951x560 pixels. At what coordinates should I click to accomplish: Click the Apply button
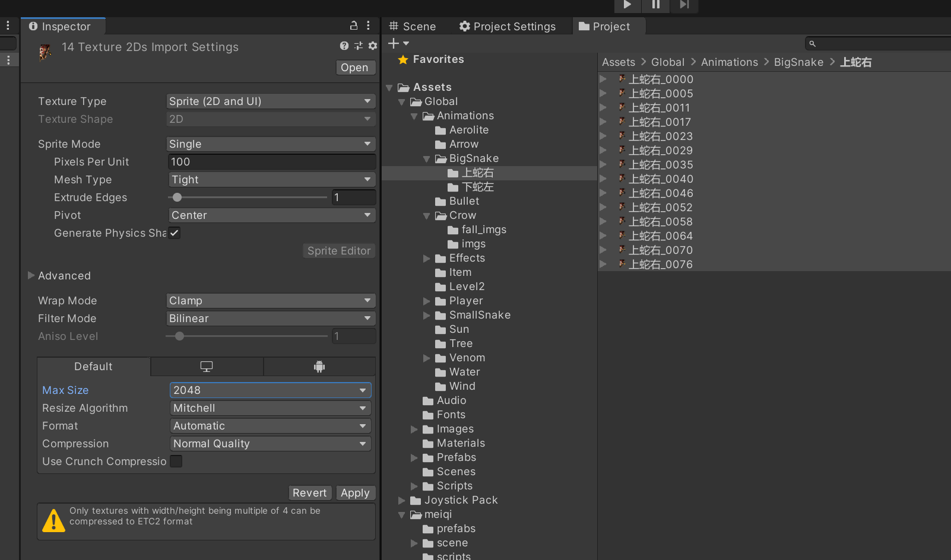click(355, 493)
